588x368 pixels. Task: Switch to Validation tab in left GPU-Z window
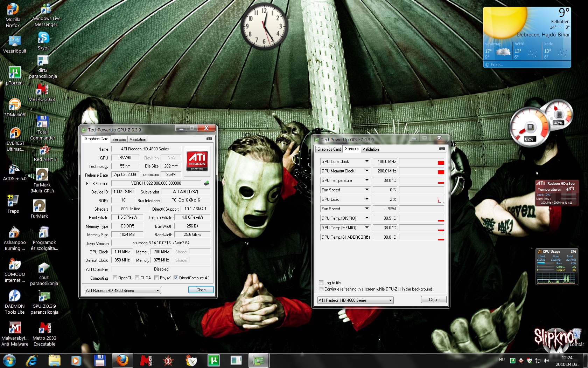(138, 139)
